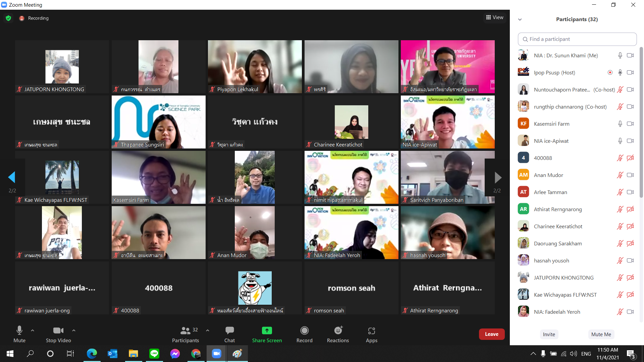Toggle Kasemsiri Farm's microphone in participant list

pos(620,124)
